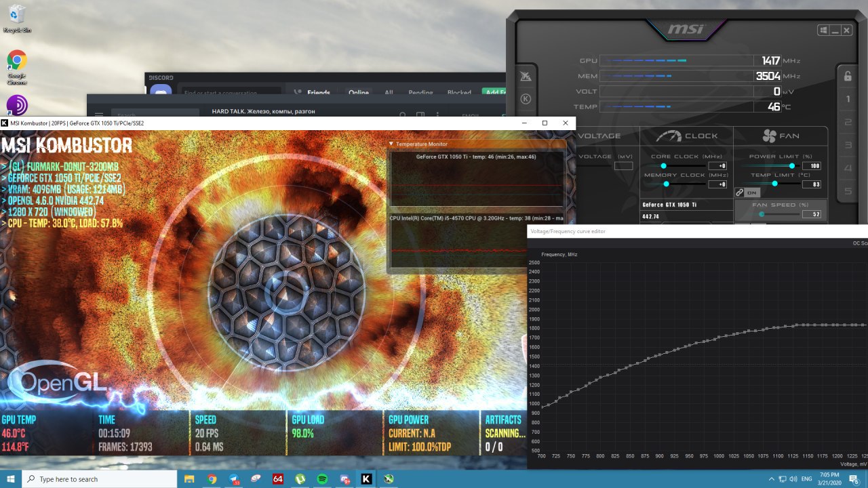The width and height of the screenshot is (868, 488).
Task: Click the Power Limit slider handle
Action: pos(791,166)
